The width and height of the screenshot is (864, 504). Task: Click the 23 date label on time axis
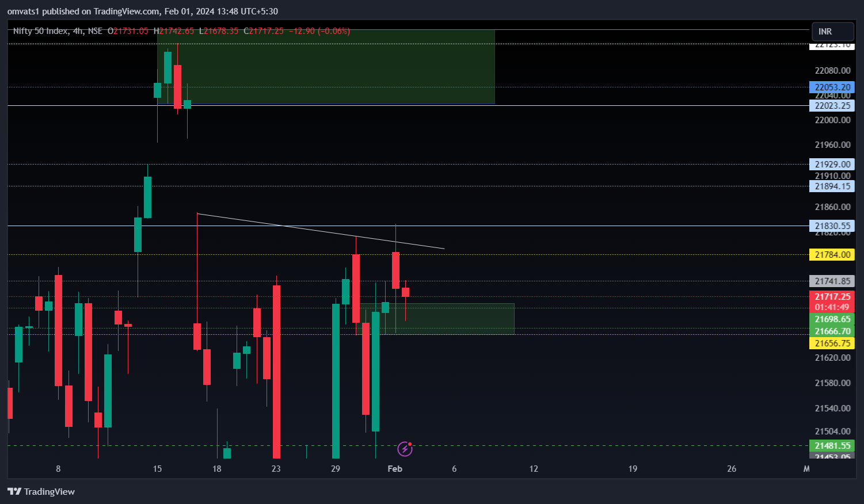276,469
